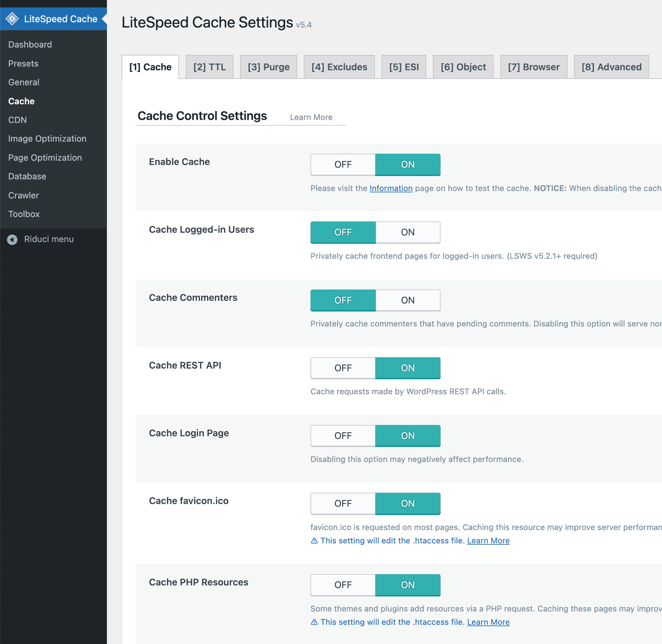Click the Cache REST API label
Viewport: 662px width, 644px height.
185,365
